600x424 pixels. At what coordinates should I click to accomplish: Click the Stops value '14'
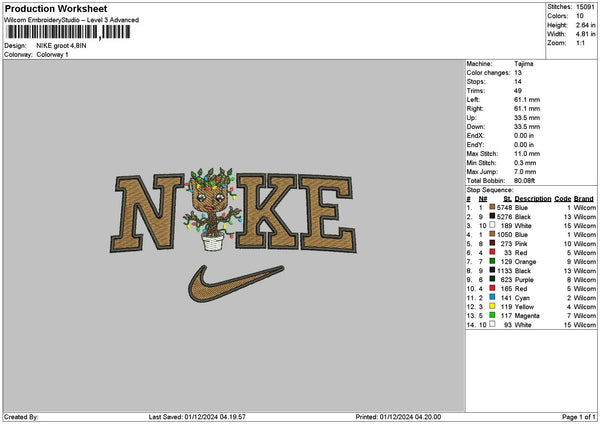tap(518, 82)
